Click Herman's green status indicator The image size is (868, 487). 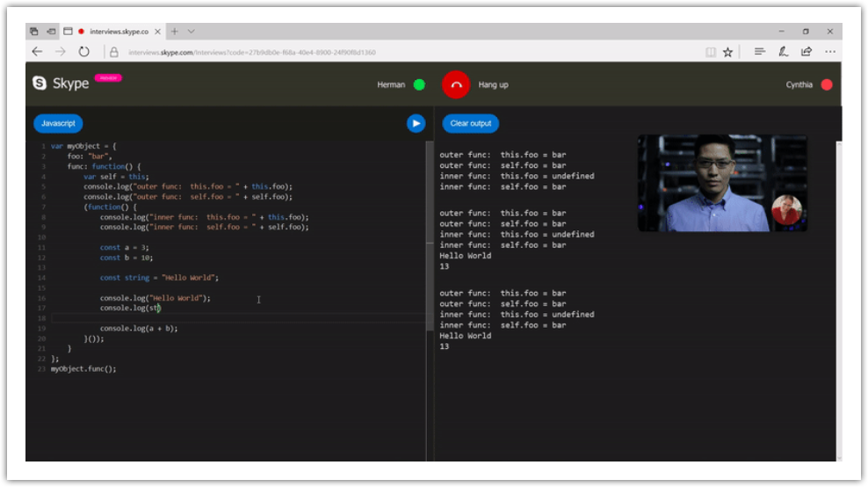(x=419, y=84)
